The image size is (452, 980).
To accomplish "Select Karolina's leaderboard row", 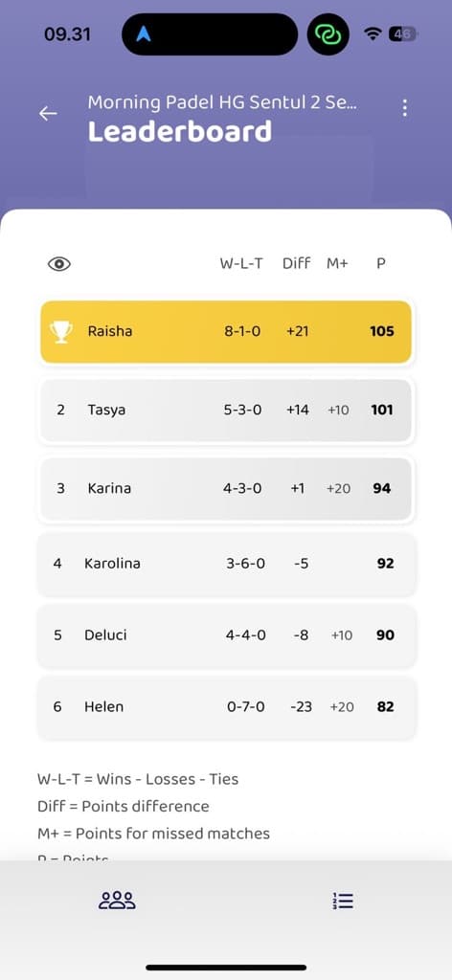I will [226, 564].
